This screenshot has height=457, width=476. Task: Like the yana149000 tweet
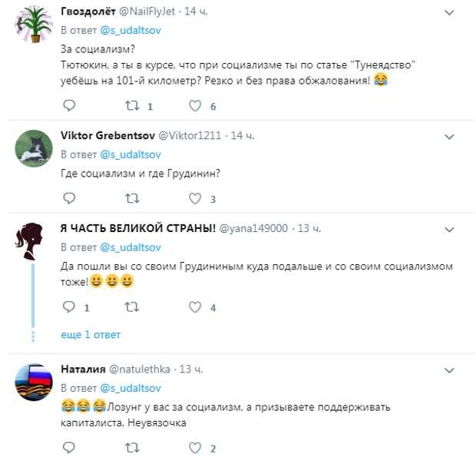195,307
